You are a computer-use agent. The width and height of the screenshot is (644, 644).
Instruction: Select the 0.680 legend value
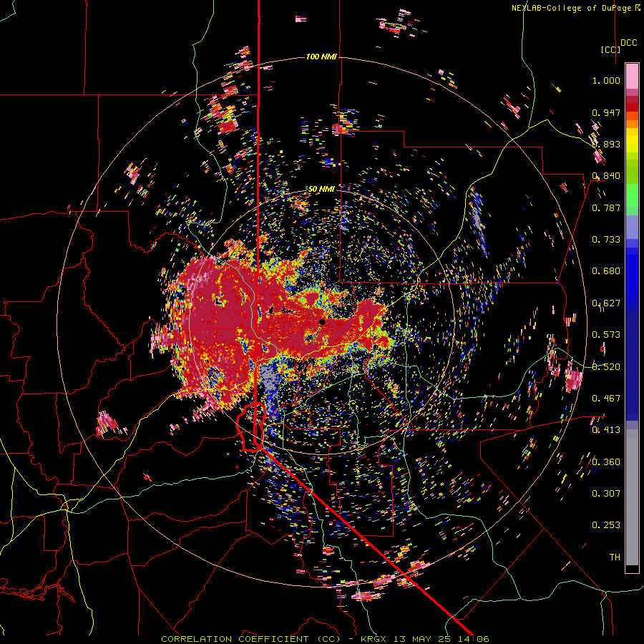(x=606, y=271)
